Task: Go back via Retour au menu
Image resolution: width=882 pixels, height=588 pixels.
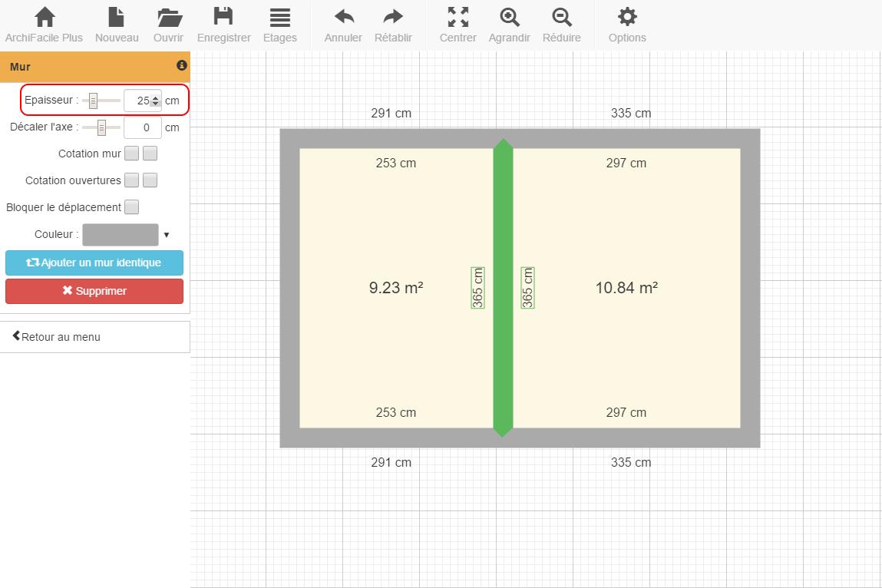Action: pyautogui.click(x=57, y=337)
